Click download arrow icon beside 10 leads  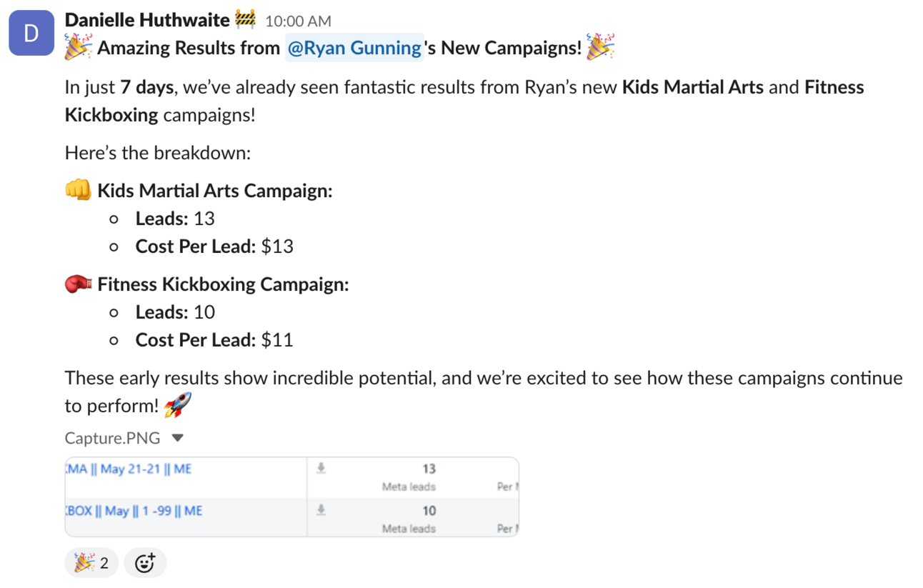click(x=321, y=509)
